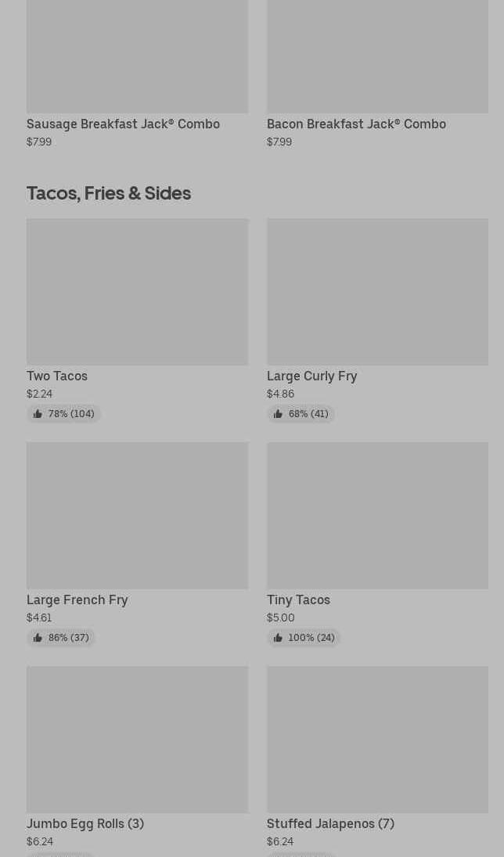Click the Tiny Tacos item name

pos(298,600)
